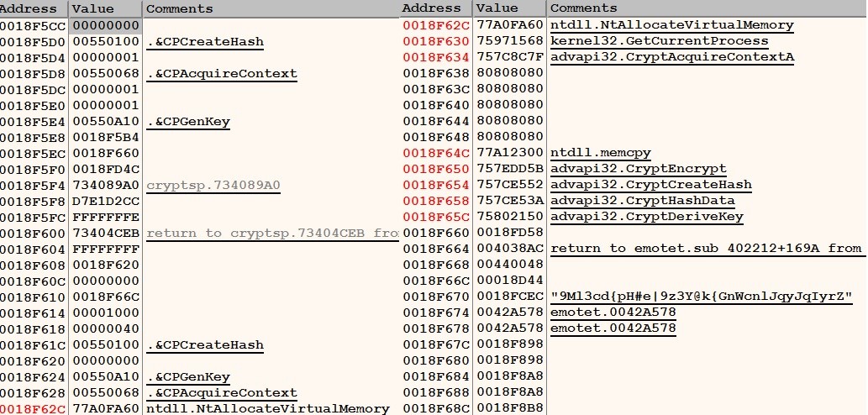Click the .&CPAcquireContext comment in row 0018F628
Viewport: 868px width, 415px height.
(x=222, y=393)
